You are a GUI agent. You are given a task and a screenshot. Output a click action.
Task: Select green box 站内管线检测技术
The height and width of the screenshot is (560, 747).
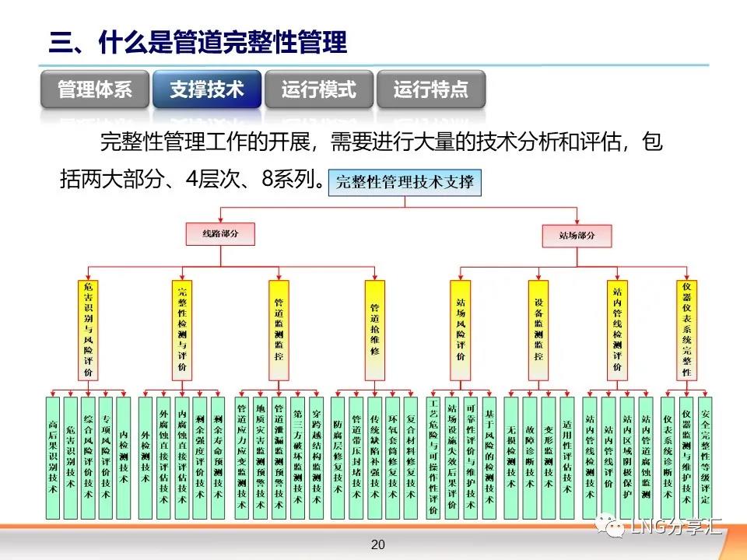[x=590, y=458]
